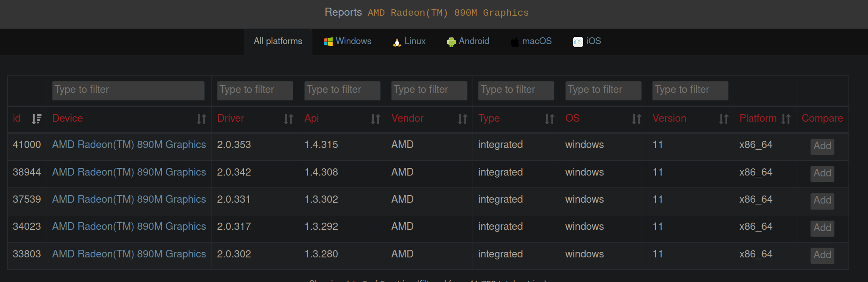
Task: Click report id 33803
Action: coord(27,254)
